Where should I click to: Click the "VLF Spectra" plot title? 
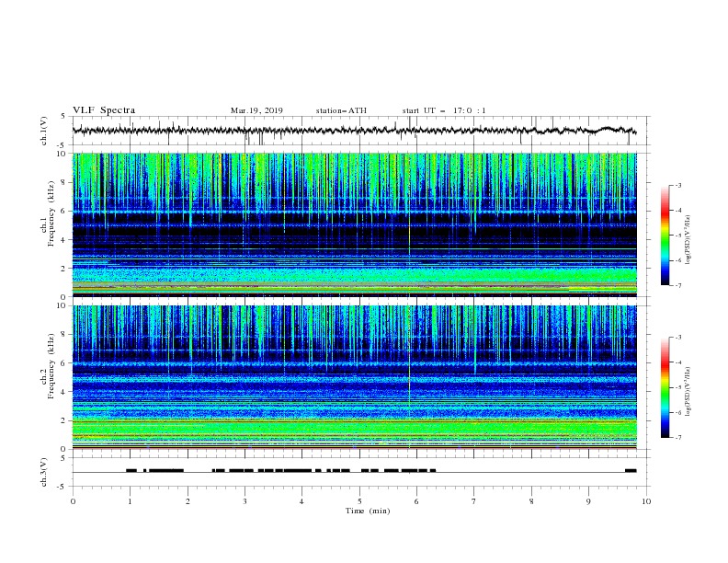[104, 110]
